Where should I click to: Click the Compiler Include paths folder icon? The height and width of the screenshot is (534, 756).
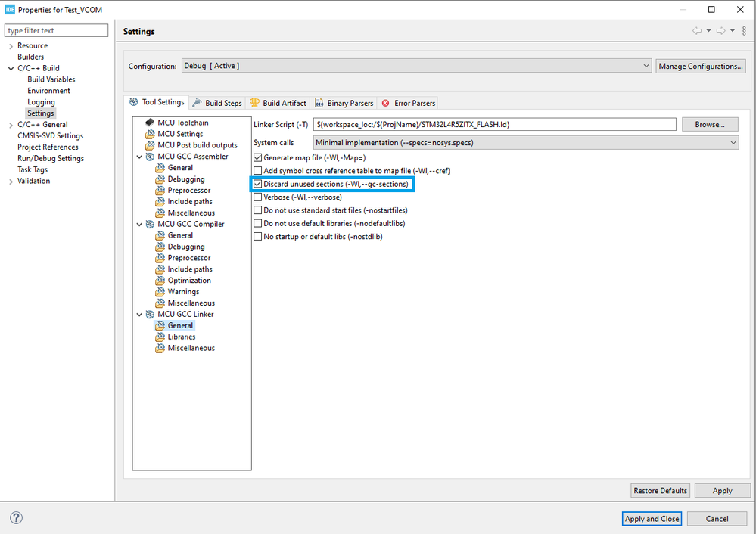point(160,269)
